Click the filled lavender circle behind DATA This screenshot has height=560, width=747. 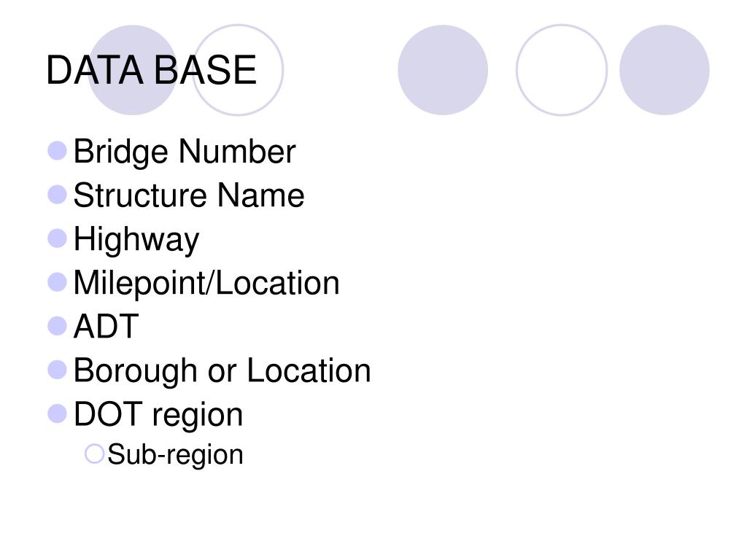tap(133, 70)
